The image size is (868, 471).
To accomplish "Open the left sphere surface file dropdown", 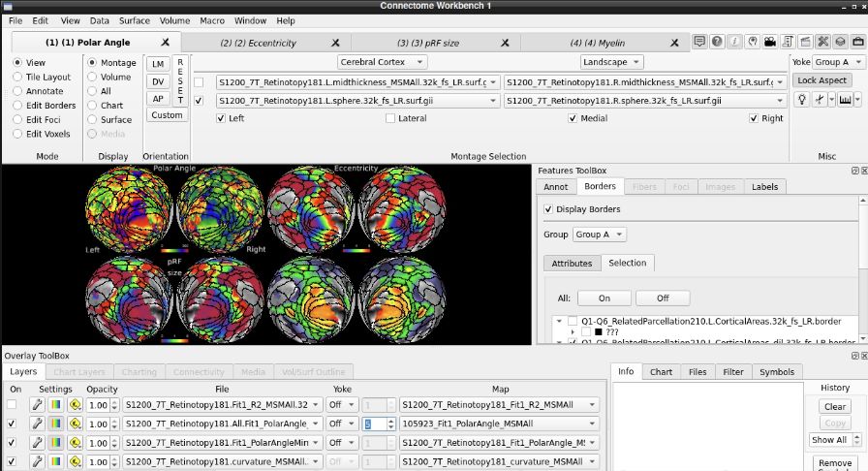I will tap(357, 101).
